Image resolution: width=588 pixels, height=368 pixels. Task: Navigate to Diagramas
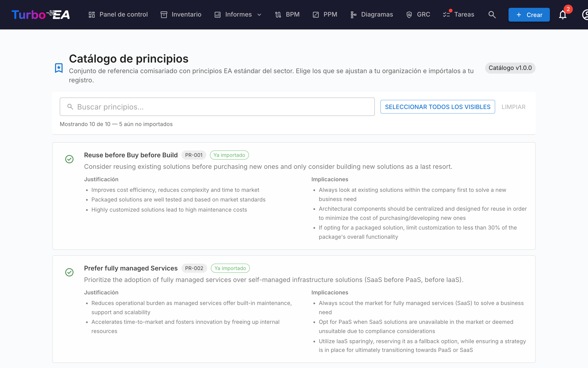click(x=371, y=14)
